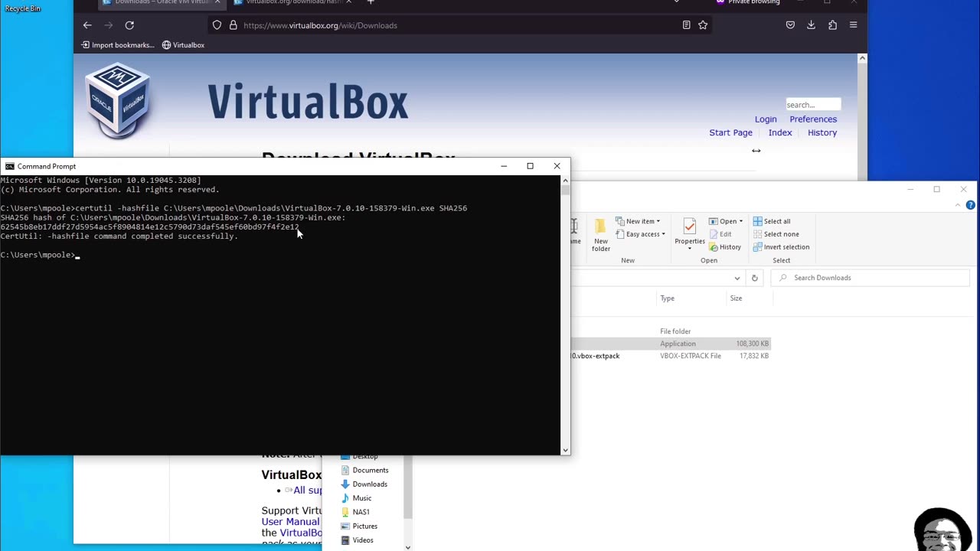Screen dimensions: 980x551
Task: Collapse the Explorer ribbon with chevron
Action: point(957,205)
